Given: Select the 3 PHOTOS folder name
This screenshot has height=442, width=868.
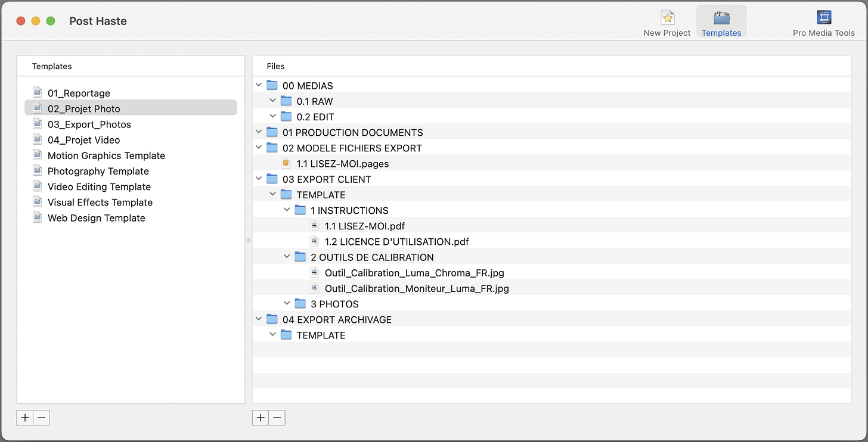Looking at the screenshot, I should coord(334,304).
